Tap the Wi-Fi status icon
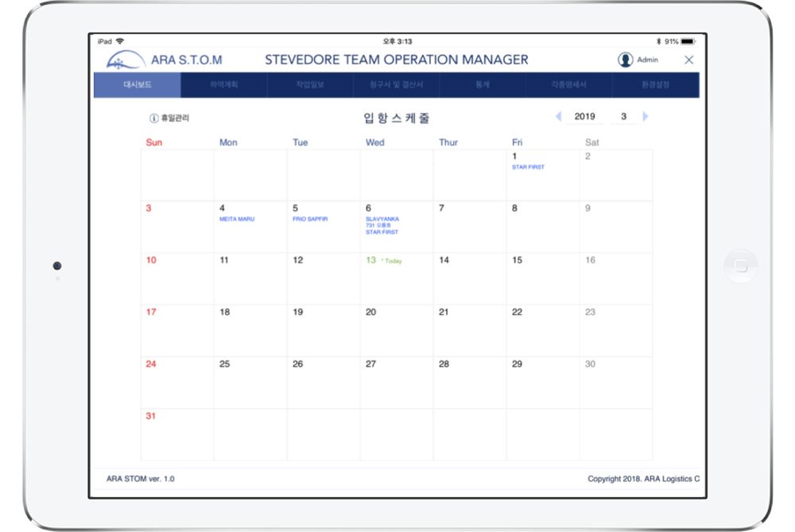Screen dimensions: 795x532 (x=120, y=41)
